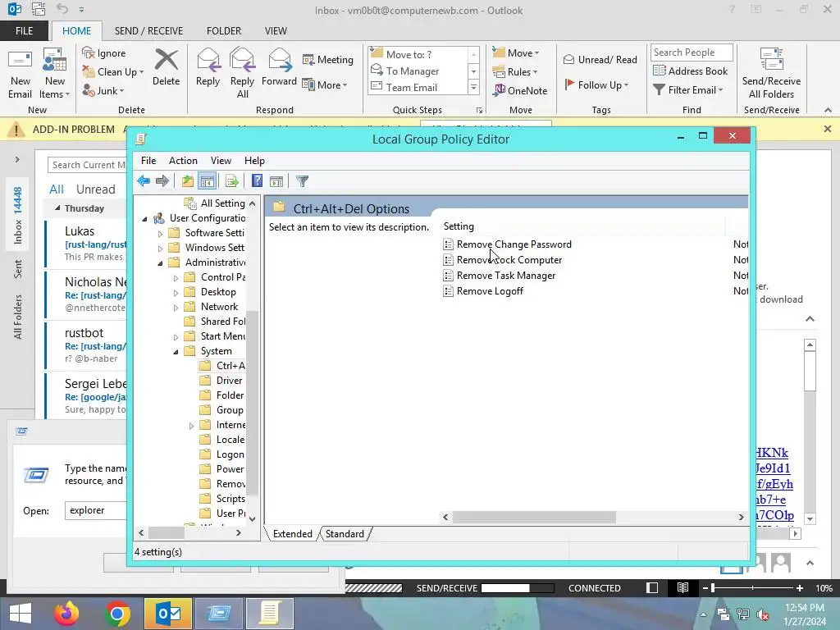This screenshot has height=630, width=840.
Task: Select the Remove Task Manager setting
Action: 505,276
